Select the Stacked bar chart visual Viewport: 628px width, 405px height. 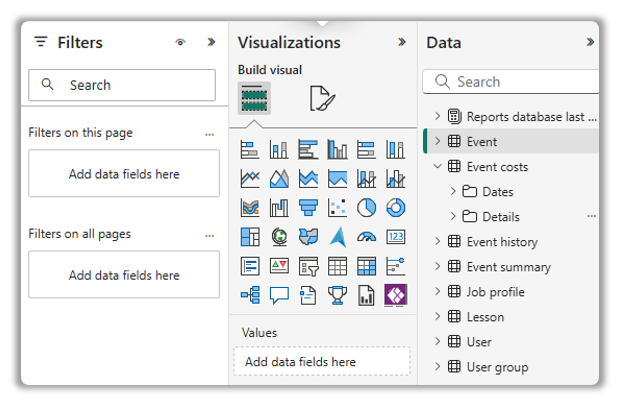pyautogui.click(x=250, y=149)
